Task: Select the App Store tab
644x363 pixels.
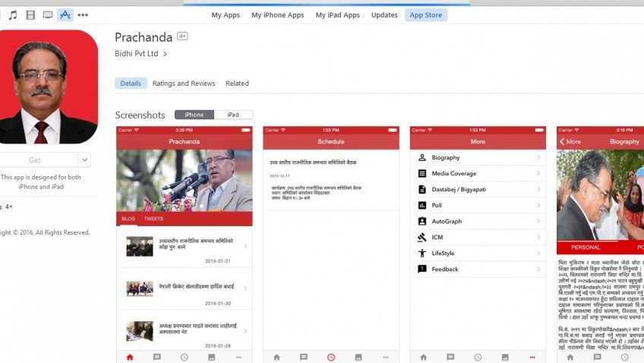Action: (426, 15)
